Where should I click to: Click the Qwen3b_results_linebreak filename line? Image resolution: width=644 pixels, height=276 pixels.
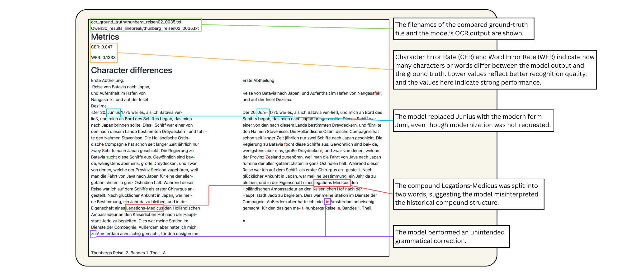tap(145, 28)
